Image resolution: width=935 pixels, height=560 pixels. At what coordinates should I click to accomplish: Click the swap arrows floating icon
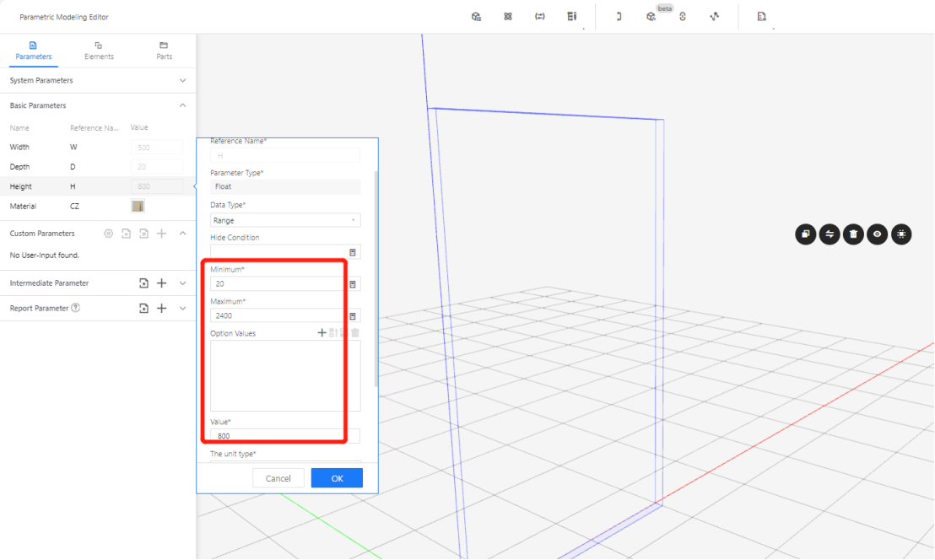tap(830, 234)
